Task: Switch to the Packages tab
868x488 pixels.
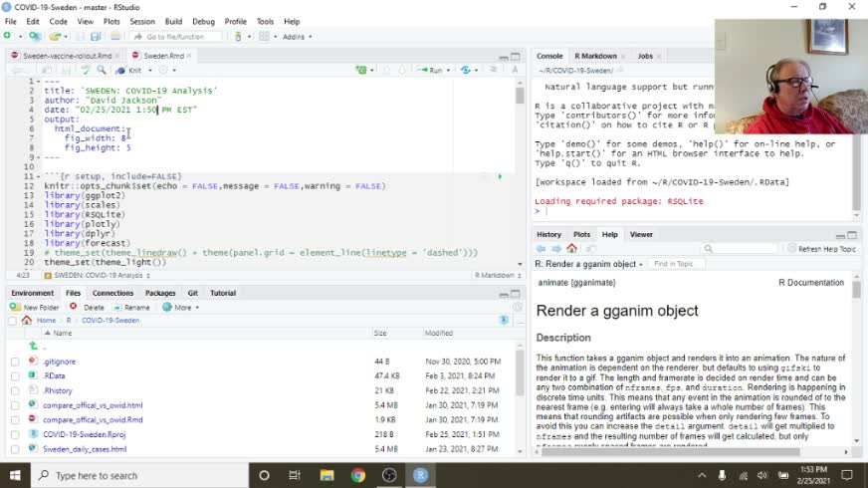Action: pyautogui.click(x=160, y=293)
